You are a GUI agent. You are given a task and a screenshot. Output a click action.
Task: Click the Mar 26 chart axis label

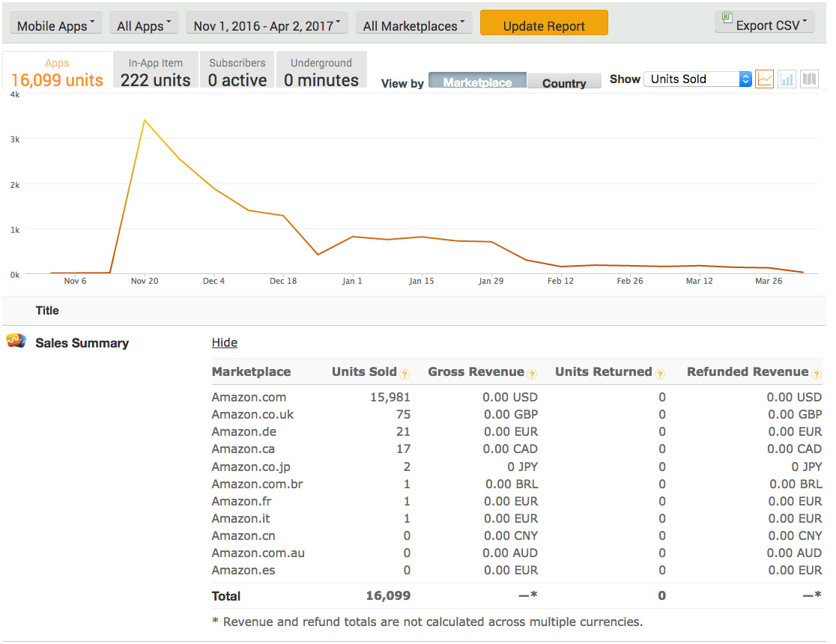[x=769, y=281]
